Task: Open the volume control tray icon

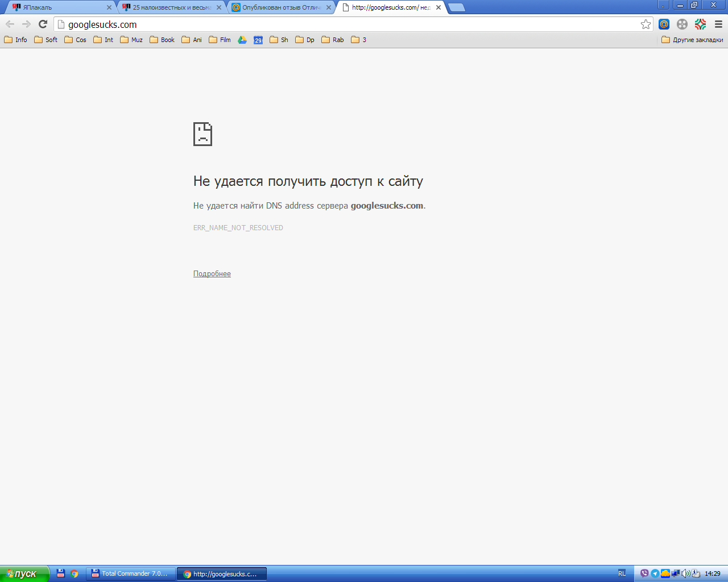Action: pyautogui.click(x=686, y=573)
